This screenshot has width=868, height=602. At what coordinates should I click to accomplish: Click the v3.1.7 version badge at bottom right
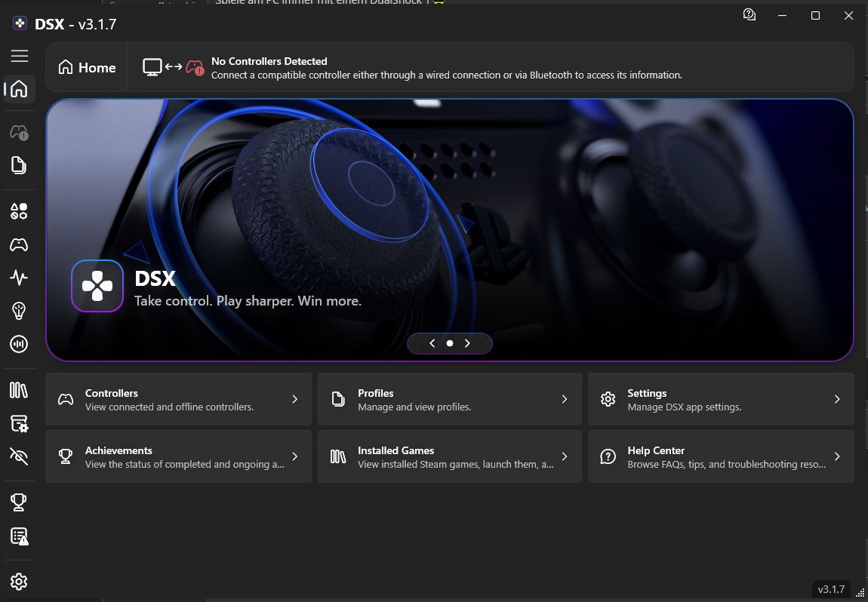click(831, 589)
